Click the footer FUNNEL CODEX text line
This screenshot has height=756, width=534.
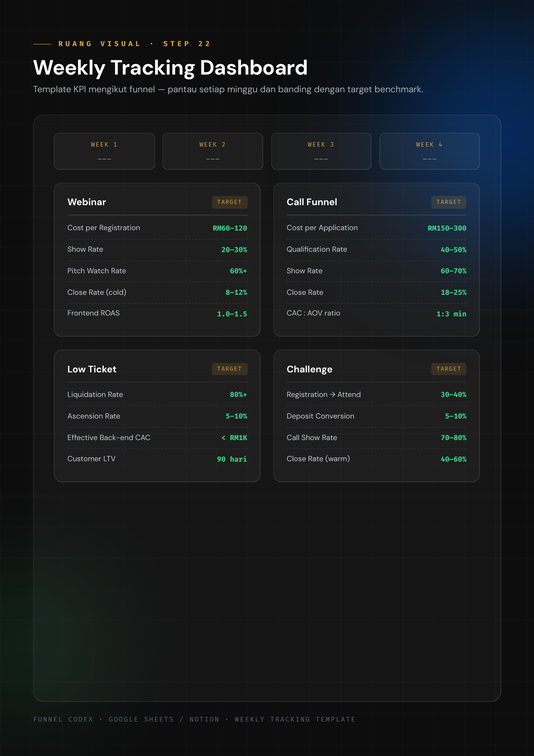pyautogui.click(x=194, y=719)
